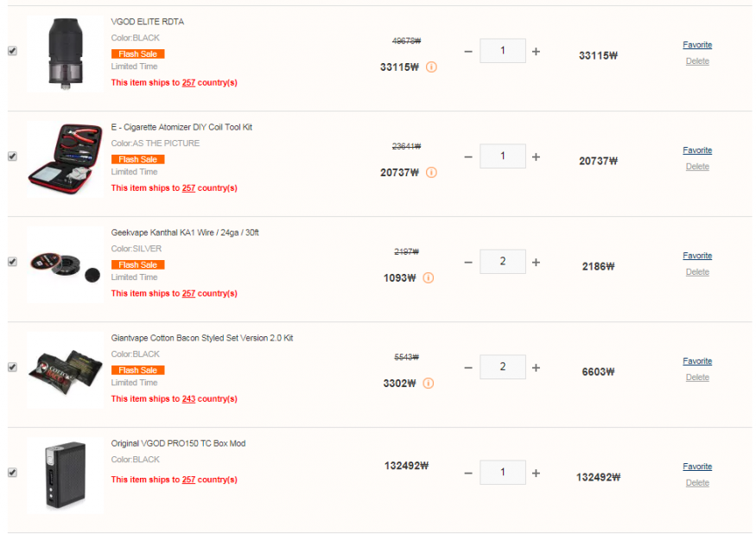
Task: Click quantity field for Coil Tool Kit
Action: coord(503,157)
